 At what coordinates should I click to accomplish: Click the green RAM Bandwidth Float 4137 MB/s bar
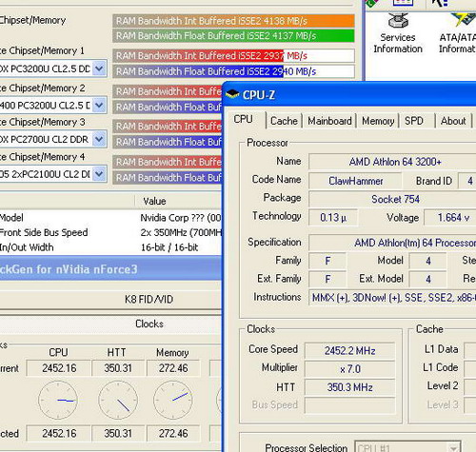point(233,35)
